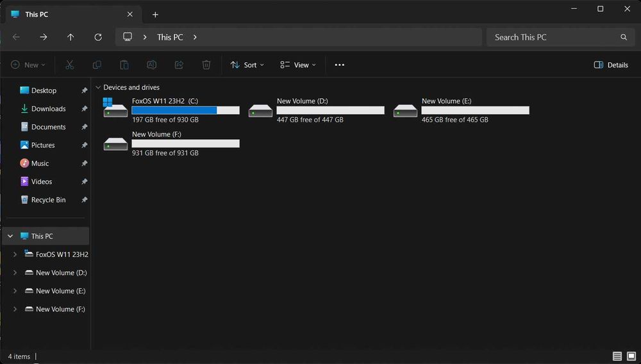Go back with the left arrow
641x364 pixels.
(17, 37)
